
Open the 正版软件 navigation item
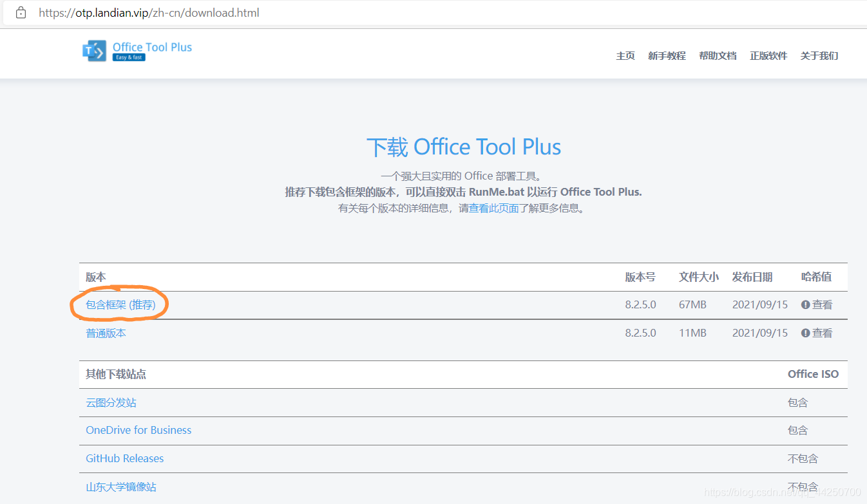(x=768, y=56)
